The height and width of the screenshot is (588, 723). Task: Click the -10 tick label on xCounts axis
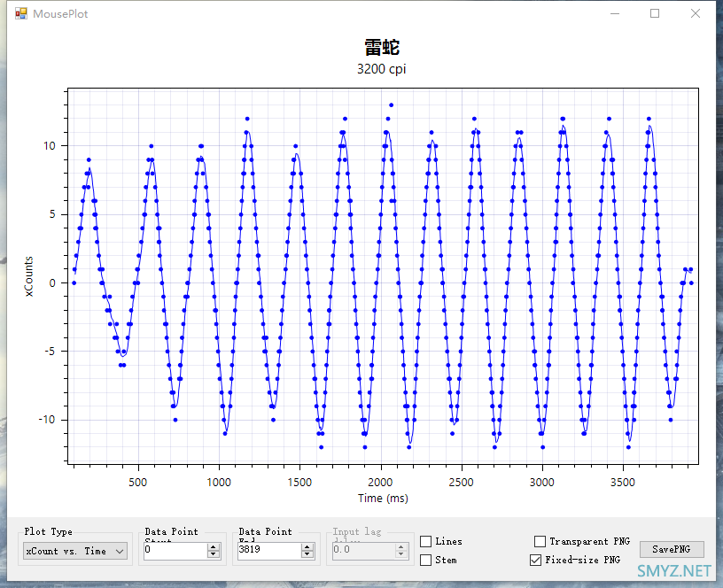pyautogui.click(x=47, y=420)
